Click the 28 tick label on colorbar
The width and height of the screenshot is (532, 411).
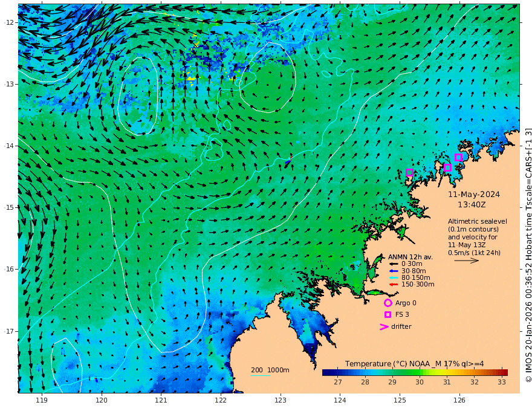tap(365, 382)
